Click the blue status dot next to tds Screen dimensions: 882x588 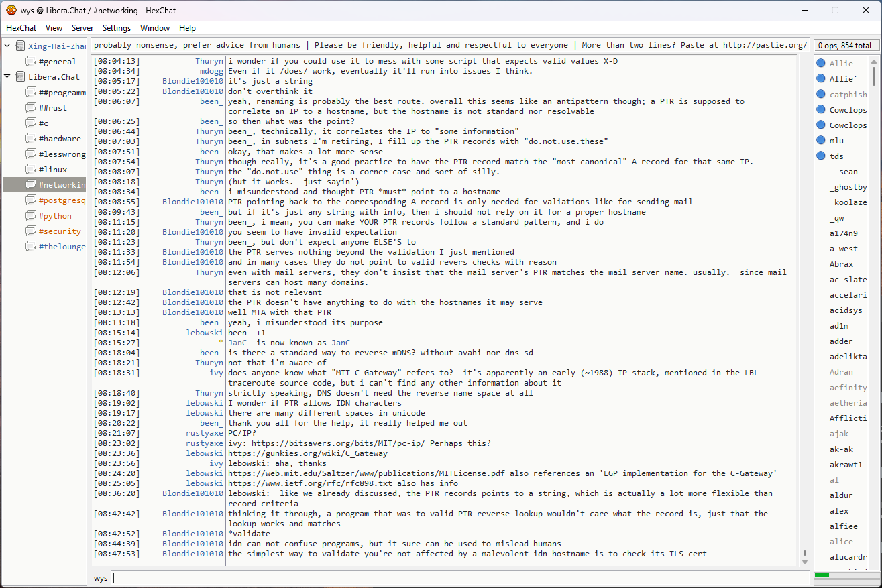[x=821, y=156]
